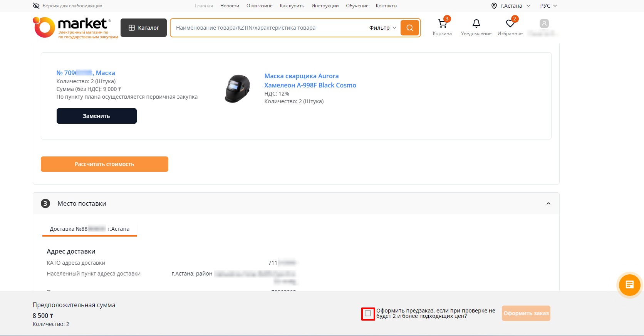644x336 pixels.
Task: Open the notifications bell (Уведомление)
Action: (476, 24)
